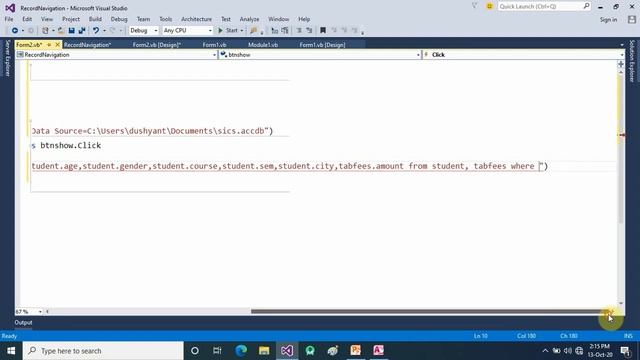Image resolution: width=640 pixels, height=360 pixels.
Task: Toggle pin on the Form2.vb tab
Action: click(49, 44)
